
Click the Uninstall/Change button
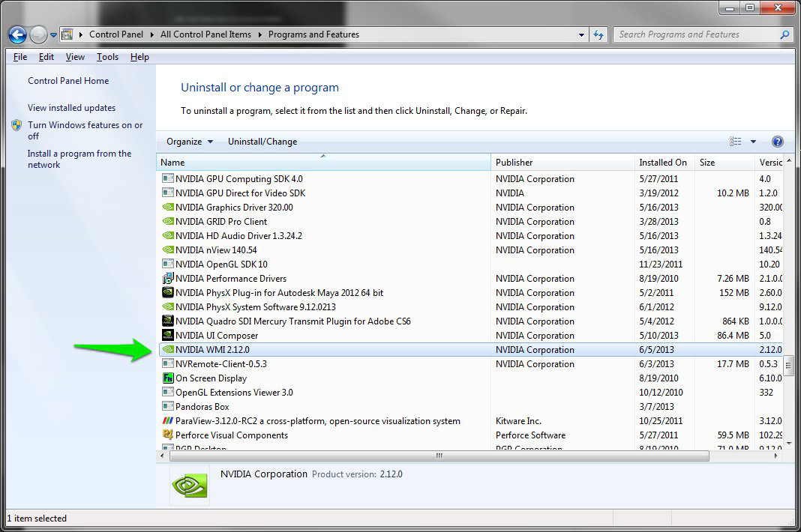(262, 142)
